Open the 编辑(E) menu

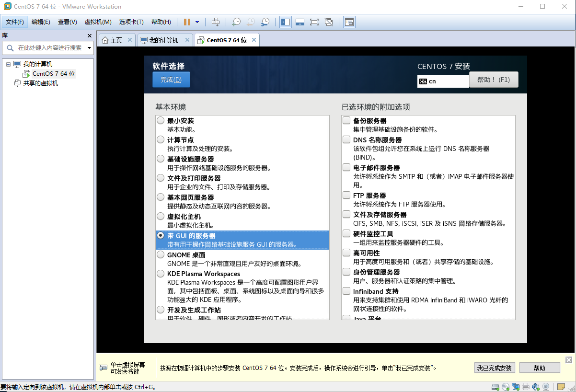tap(41, 22)
